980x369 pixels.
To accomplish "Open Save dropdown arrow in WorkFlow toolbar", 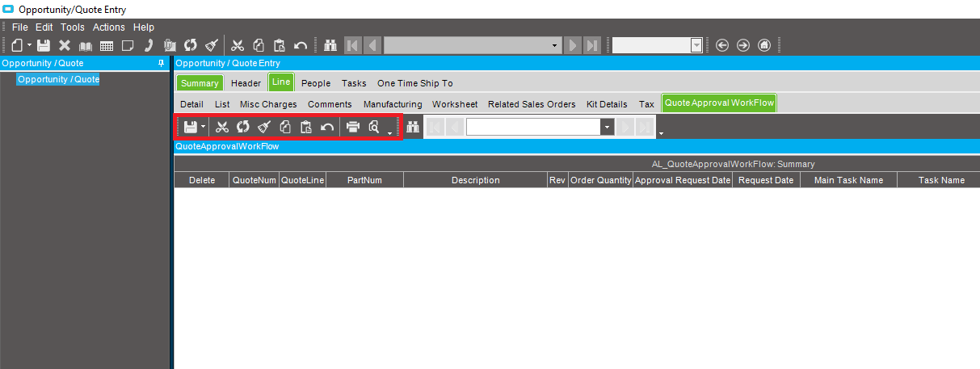I will [203, 128].
